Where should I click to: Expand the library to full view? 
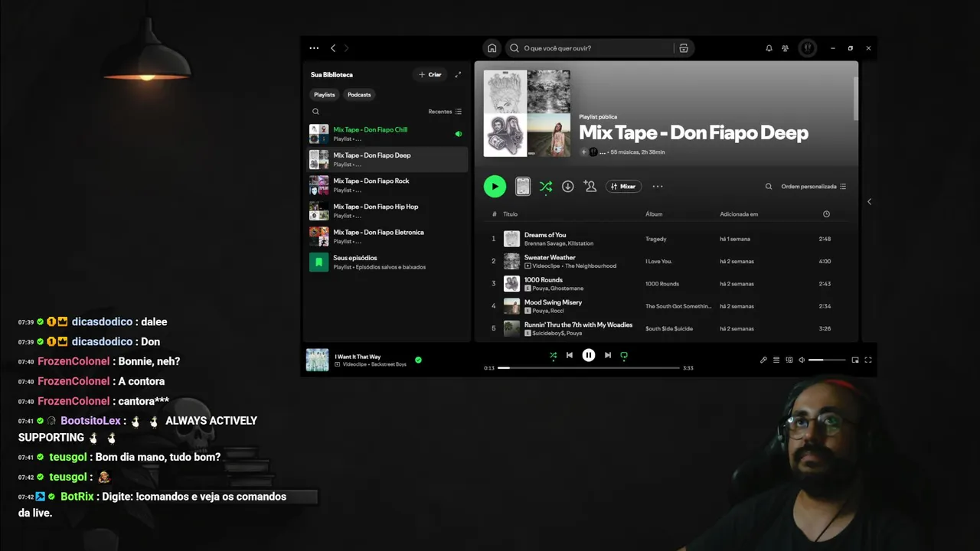(458, 75)
